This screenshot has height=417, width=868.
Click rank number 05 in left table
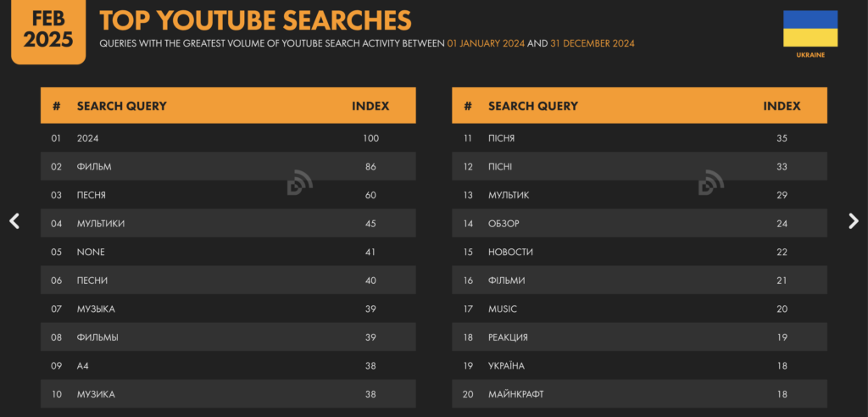pos(56,252)
